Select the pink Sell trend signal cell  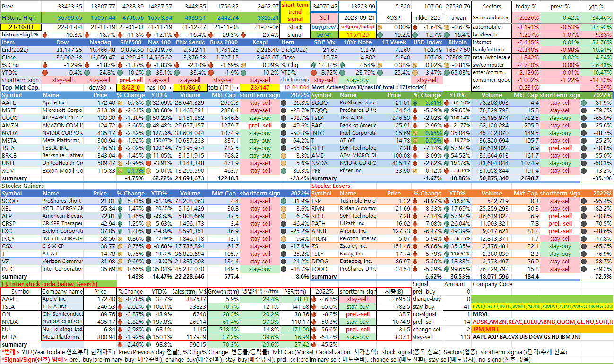click(x=324, y=17)
